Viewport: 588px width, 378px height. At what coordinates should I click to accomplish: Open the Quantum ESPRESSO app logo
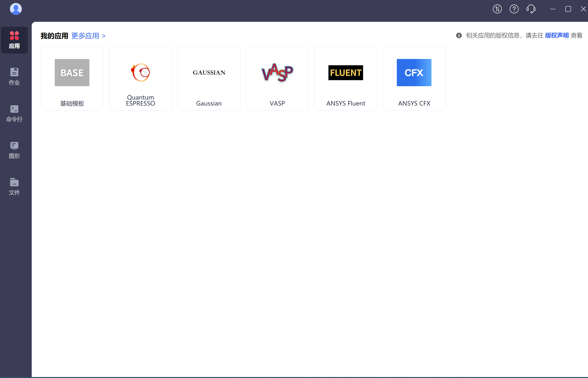pos(140,73)
